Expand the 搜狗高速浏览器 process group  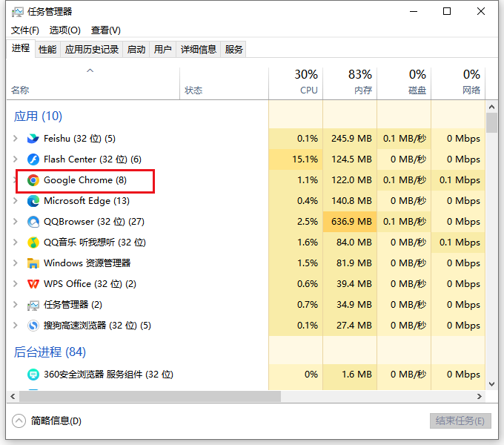point(15,326)
